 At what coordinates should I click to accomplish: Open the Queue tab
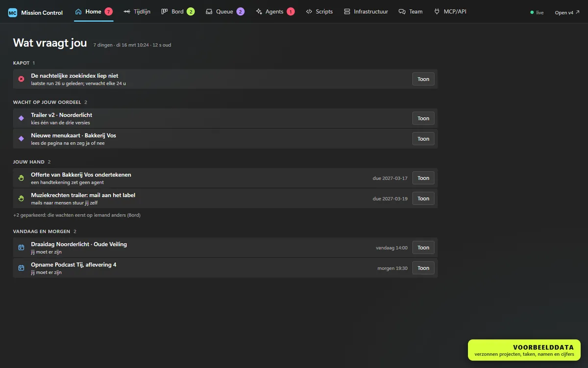click(x=225, y=11)
